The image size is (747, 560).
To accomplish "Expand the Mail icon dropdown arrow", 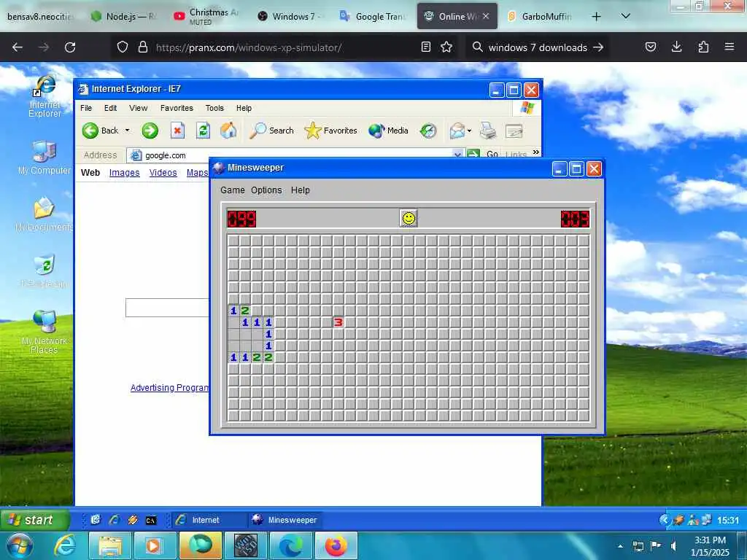I will point(469,131).
